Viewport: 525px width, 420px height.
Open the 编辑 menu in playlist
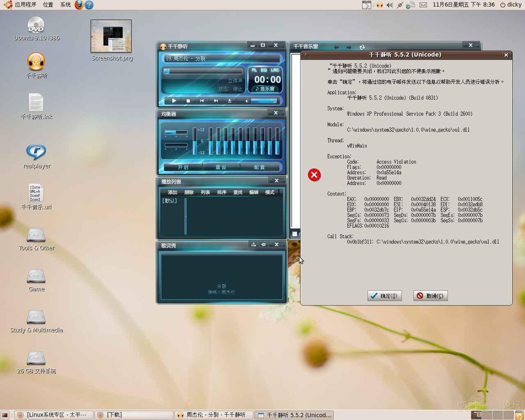tap(254, 192)
